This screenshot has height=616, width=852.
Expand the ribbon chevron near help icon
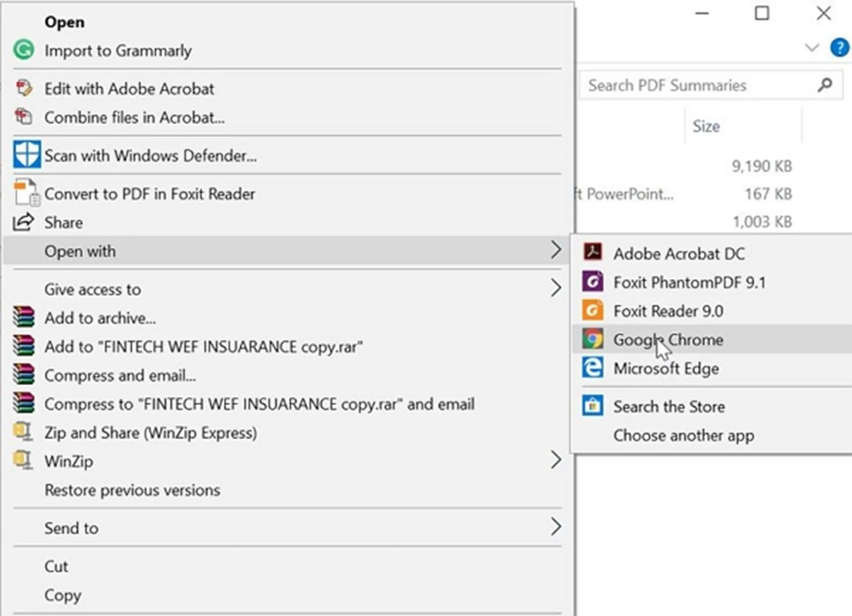pos(811,47)
